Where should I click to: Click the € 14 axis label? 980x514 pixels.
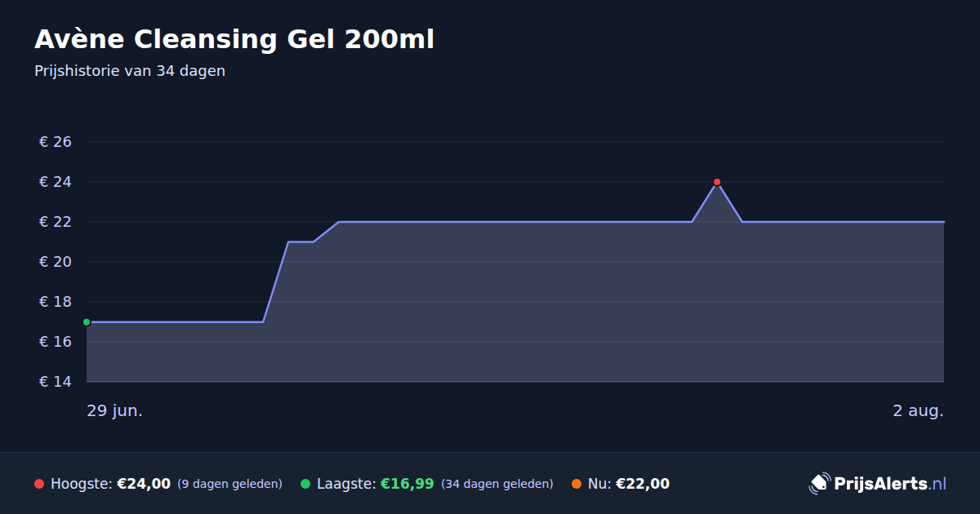coord(56,382)
